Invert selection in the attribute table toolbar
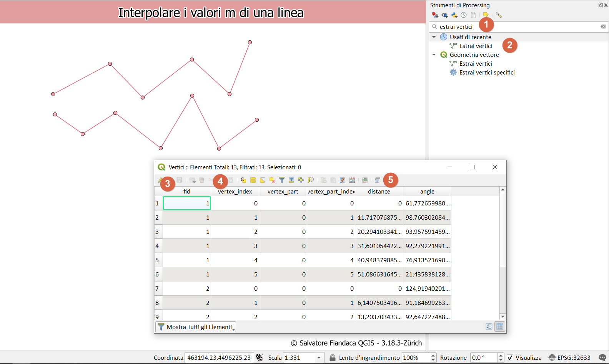Screen dimensions: 609x364 coord(263,180)
